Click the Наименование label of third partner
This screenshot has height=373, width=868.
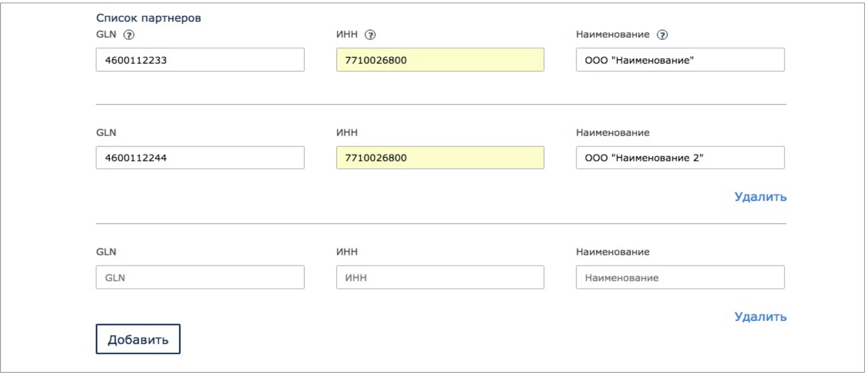coord(612,252)
